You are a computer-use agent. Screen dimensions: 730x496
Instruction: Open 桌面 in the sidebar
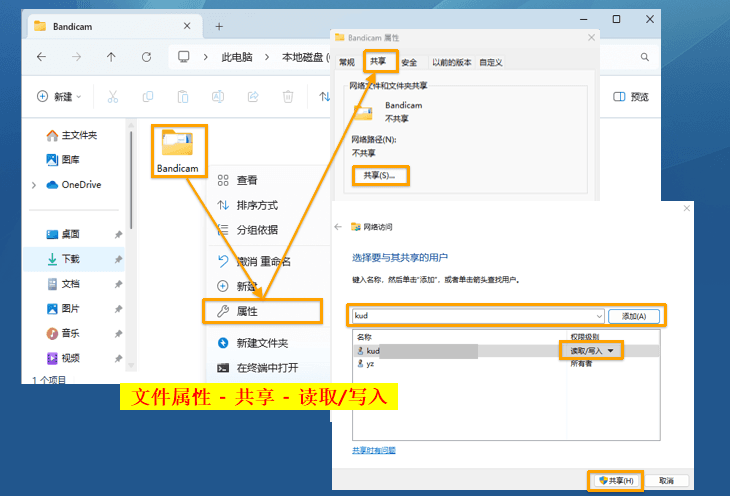point(63,234)
